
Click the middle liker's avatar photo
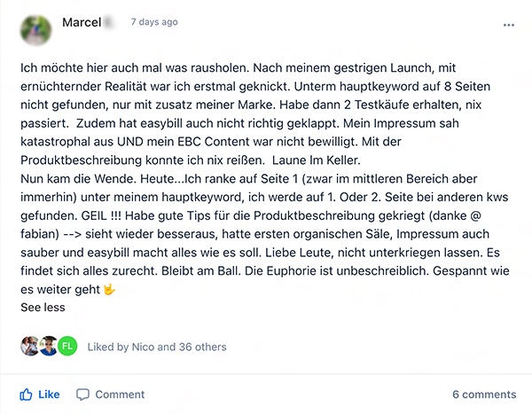click(x=49, y=346)
